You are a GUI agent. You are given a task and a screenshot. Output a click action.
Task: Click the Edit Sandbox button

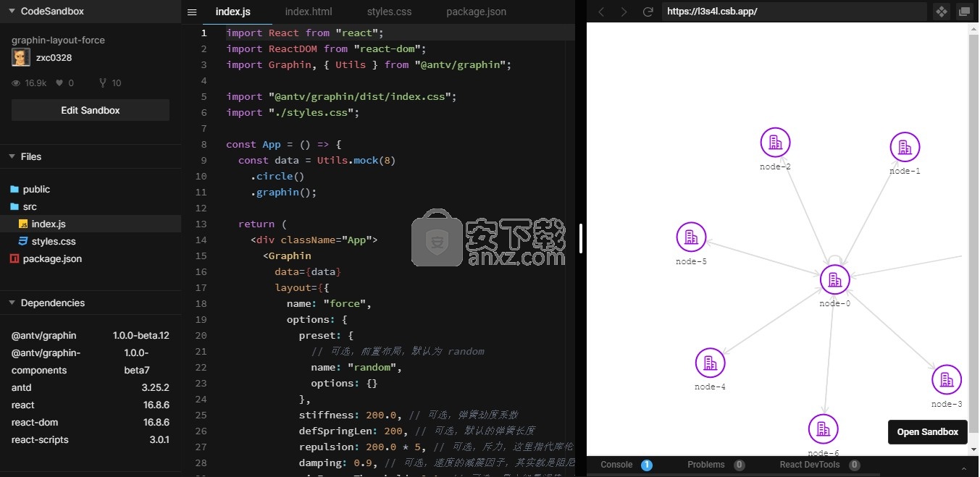[x=91, y=110]
